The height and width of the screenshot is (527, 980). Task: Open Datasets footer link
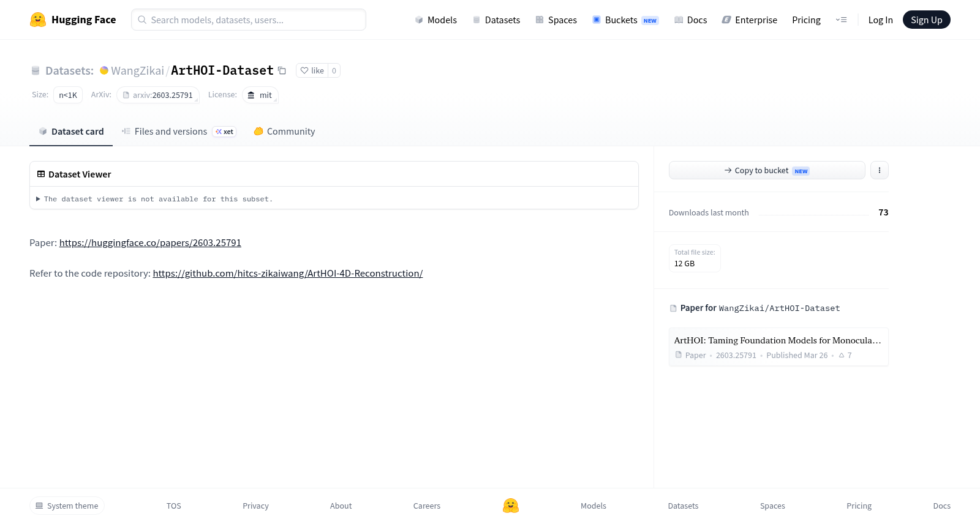(683, 506)
